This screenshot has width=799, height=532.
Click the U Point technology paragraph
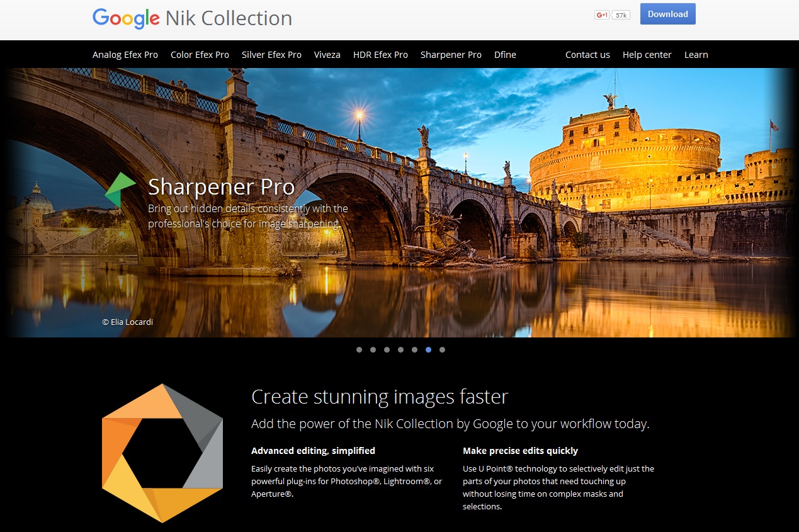[558, 487]
